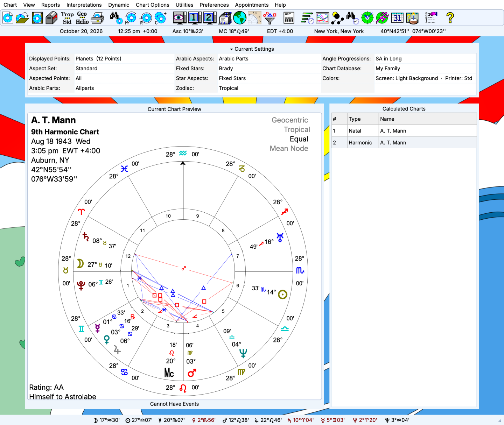Viewport: 504px width, 425px height.
Task: Click the bi-wheel monitor icon labeled 2
Action: click(210, 18)
